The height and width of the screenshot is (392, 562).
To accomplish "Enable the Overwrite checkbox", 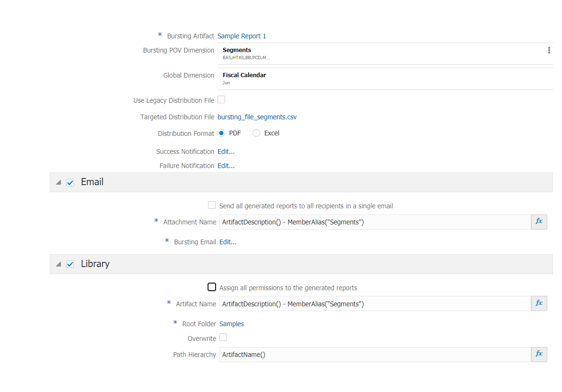I will 223,337.
